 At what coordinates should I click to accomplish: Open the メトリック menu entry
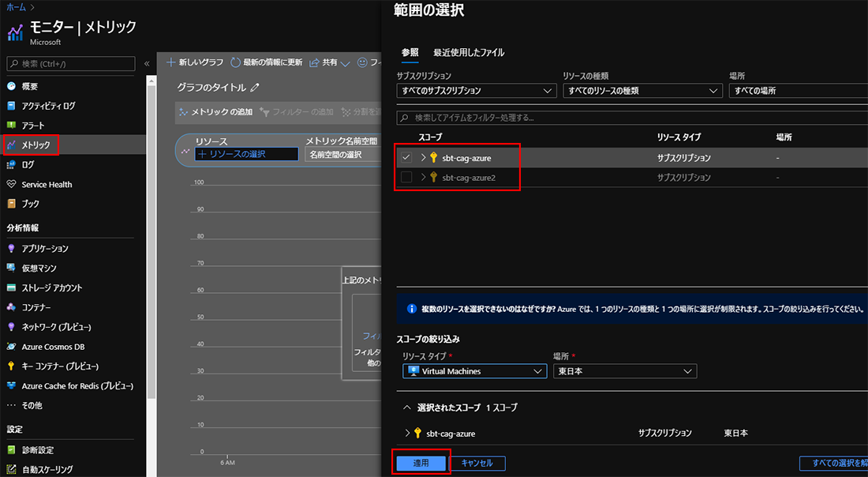[x=36, y=145]
